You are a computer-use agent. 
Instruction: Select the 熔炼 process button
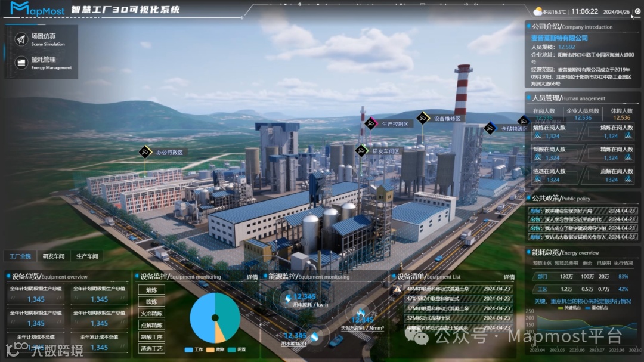(x=151, y=290)
